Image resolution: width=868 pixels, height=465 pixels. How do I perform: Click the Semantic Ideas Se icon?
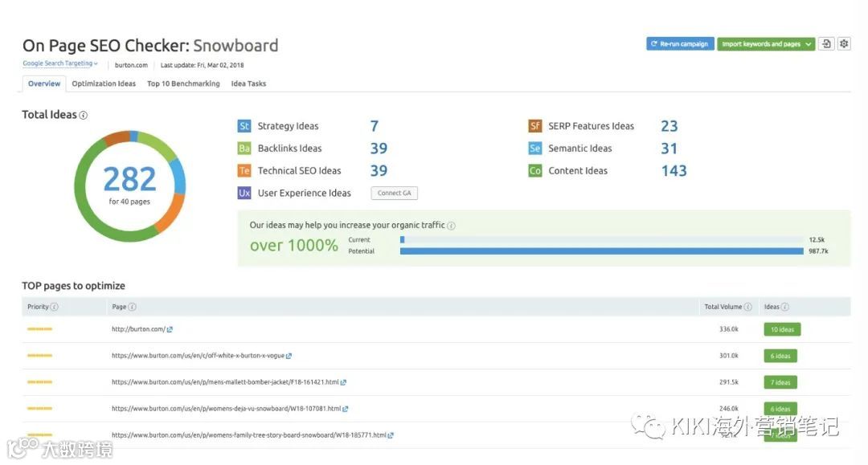coord(534,149)
